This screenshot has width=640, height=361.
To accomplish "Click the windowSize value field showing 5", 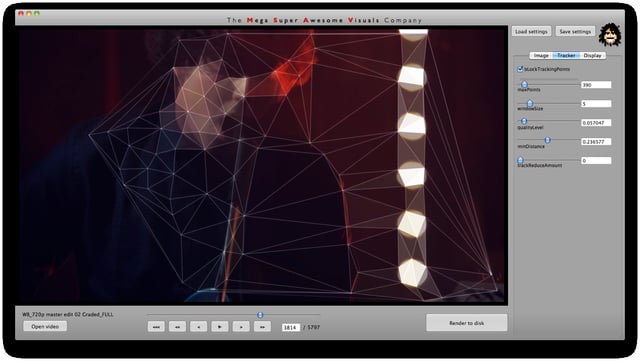I will pyautogui.click(x=596, y=104).
